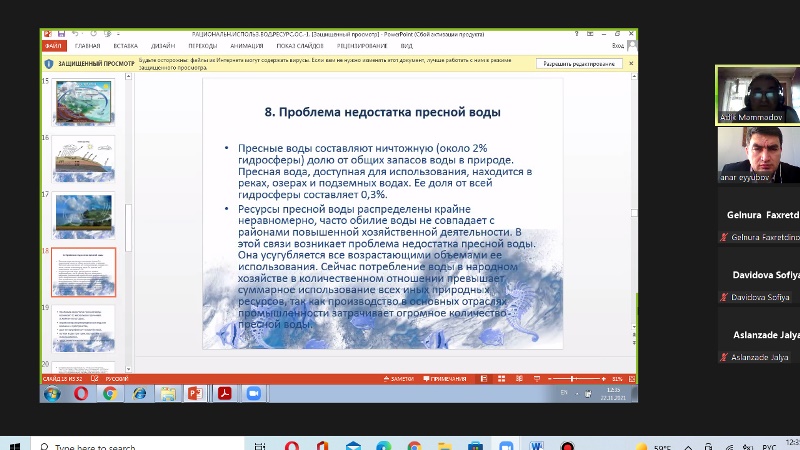Select slide 15 thumbnail

pos(84,102)
